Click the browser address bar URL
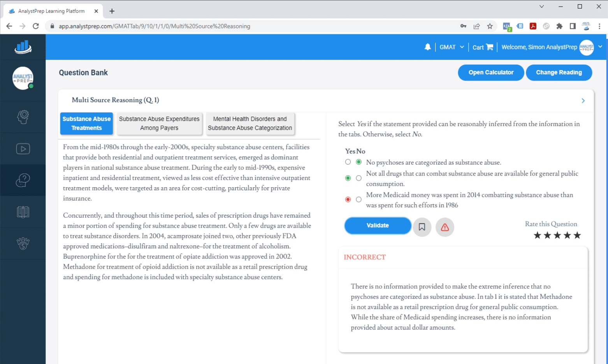Image resolution: width=608 pixels, height=364 pixels. coord(155,26)
